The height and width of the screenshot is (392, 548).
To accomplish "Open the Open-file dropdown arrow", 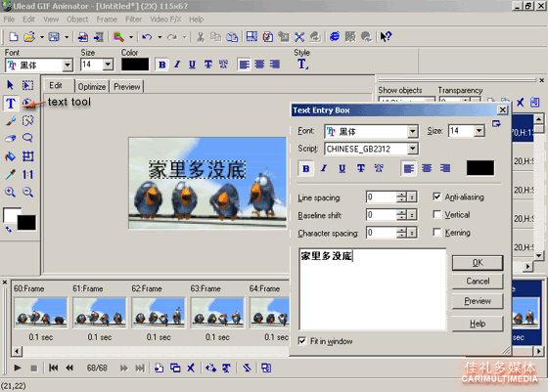I will 41,37.
